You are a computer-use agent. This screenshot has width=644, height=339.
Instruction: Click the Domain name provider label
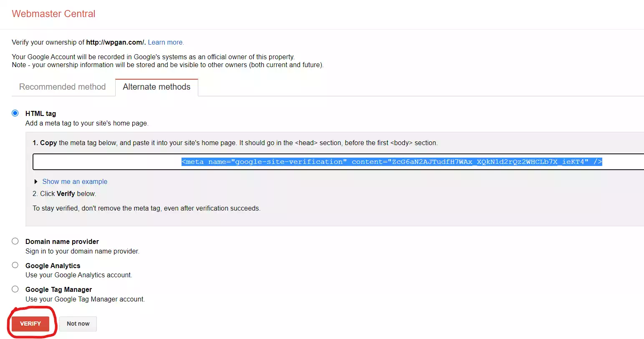(x=62, y=241)
